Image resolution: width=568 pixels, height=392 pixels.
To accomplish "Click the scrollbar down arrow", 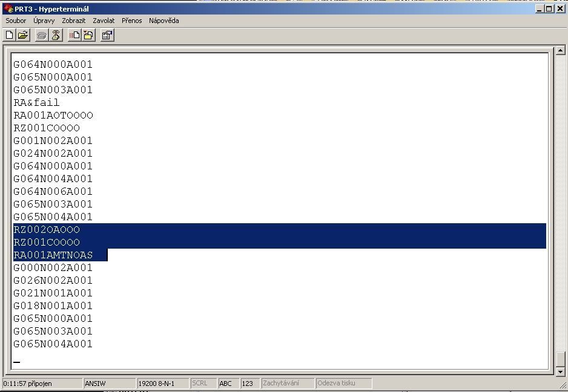I will [x=561, y=371].
